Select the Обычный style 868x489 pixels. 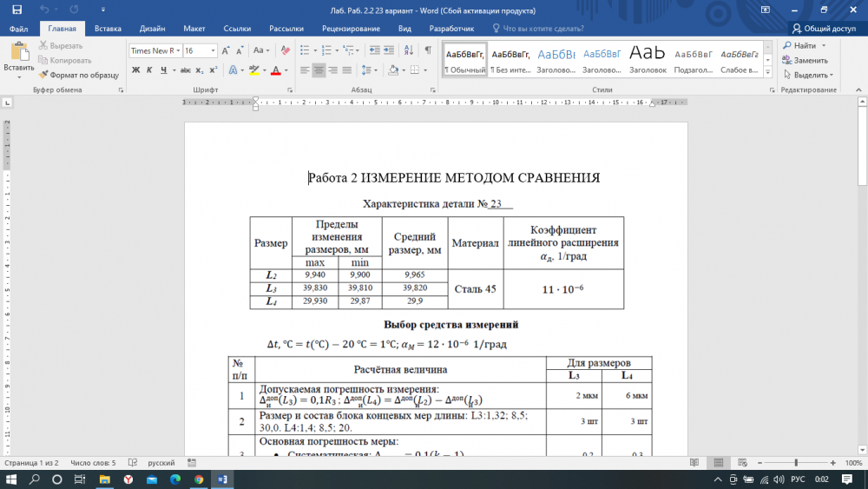pyautogui.click(x=465, y=60)
